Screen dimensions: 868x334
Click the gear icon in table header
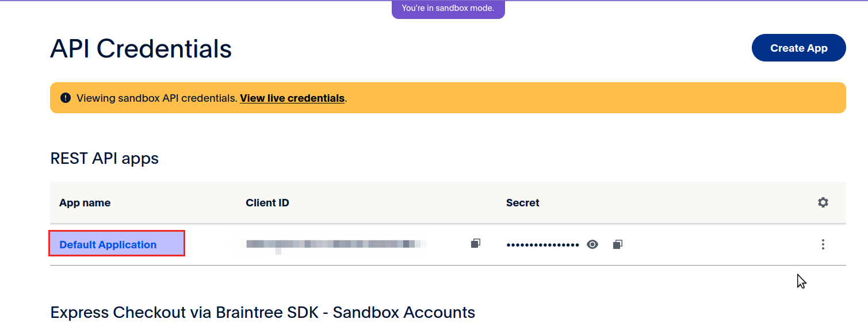point(823,202)
